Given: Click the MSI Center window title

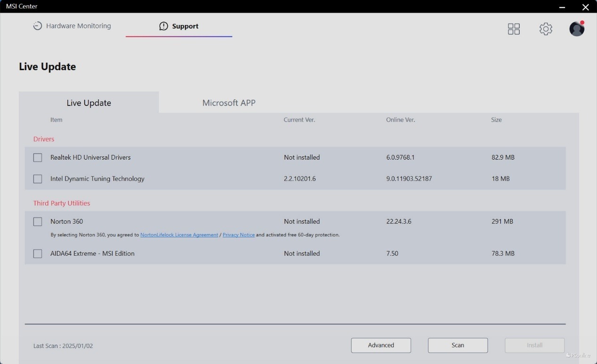Looking at the screenshot, I should 22,6.
